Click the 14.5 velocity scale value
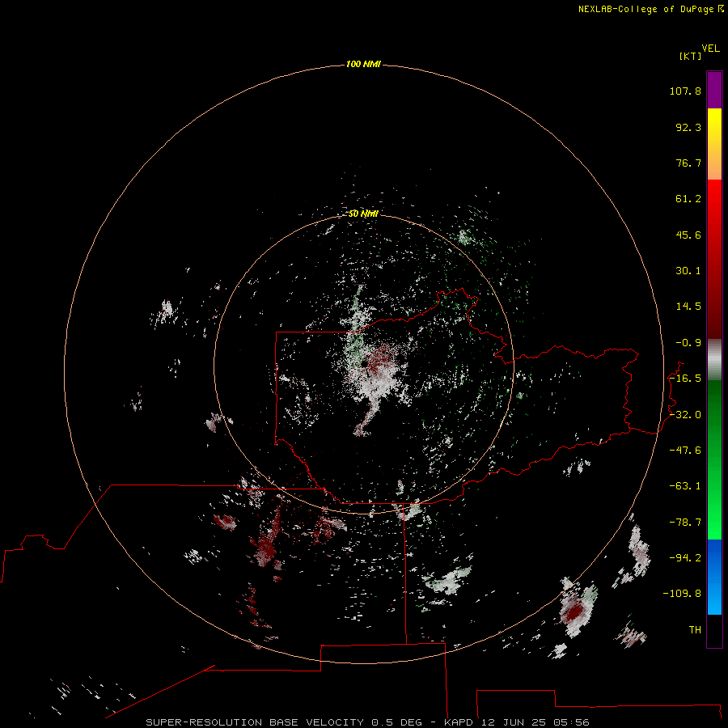 tap(688, 307)
